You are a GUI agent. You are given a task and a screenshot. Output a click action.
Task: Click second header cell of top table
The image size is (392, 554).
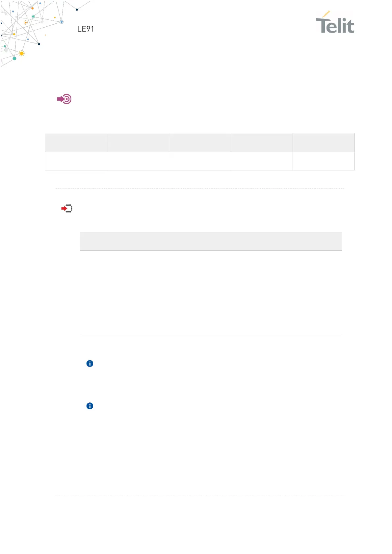(x=138, y=142)
